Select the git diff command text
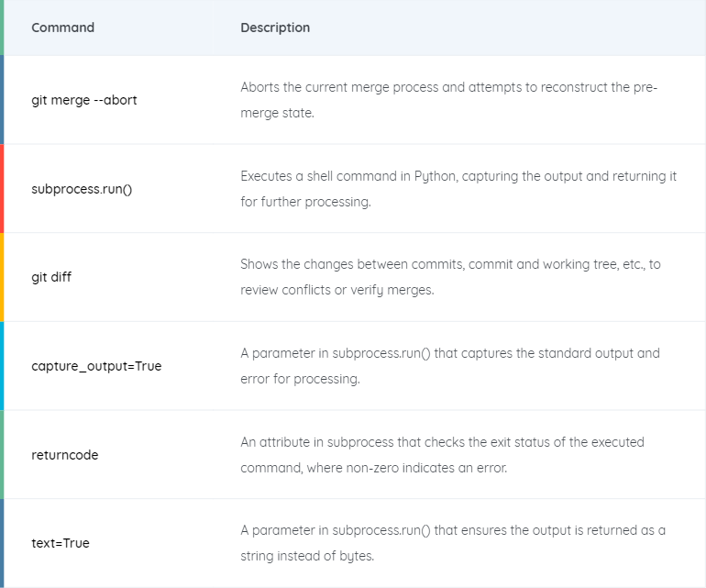 [51, 277]
